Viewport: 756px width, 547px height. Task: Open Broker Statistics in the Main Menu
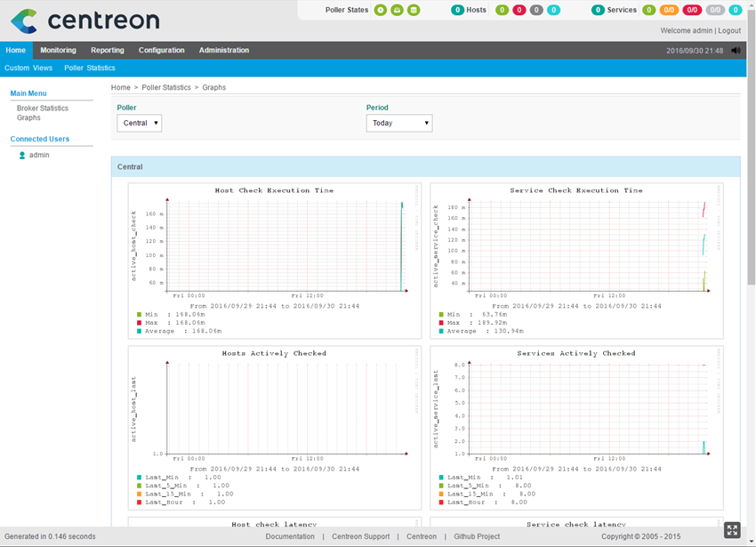point(43,109)
